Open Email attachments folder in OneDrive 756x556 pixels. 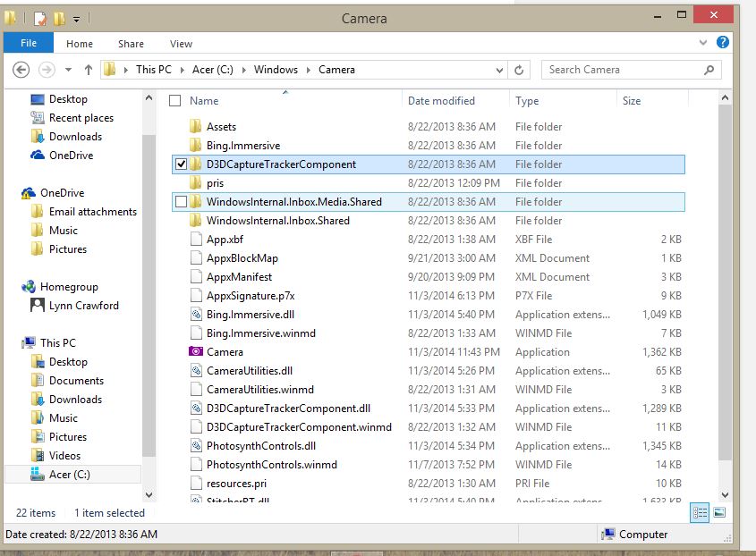83,212
